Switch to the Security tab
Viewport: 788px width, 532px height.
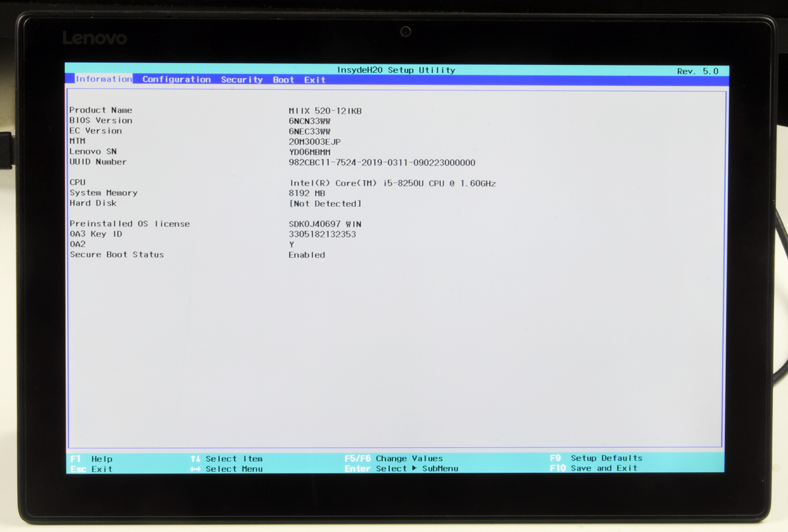[x=241, y=79]
